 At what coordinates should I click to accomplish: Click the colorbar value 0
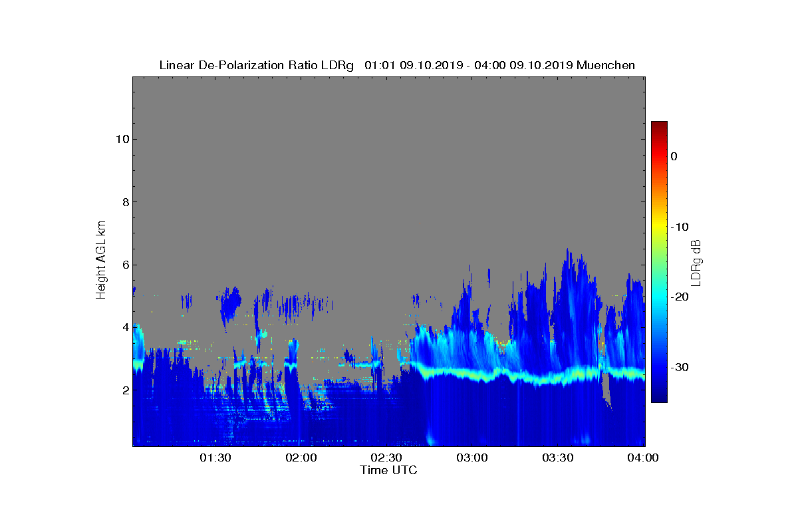(674, 156)
